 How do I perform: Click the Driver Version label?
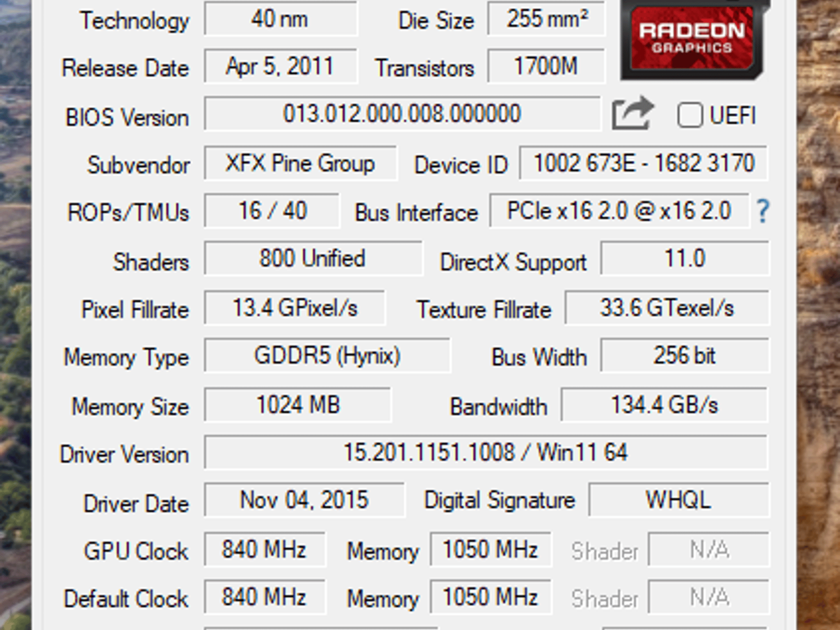tap(124, 454)
